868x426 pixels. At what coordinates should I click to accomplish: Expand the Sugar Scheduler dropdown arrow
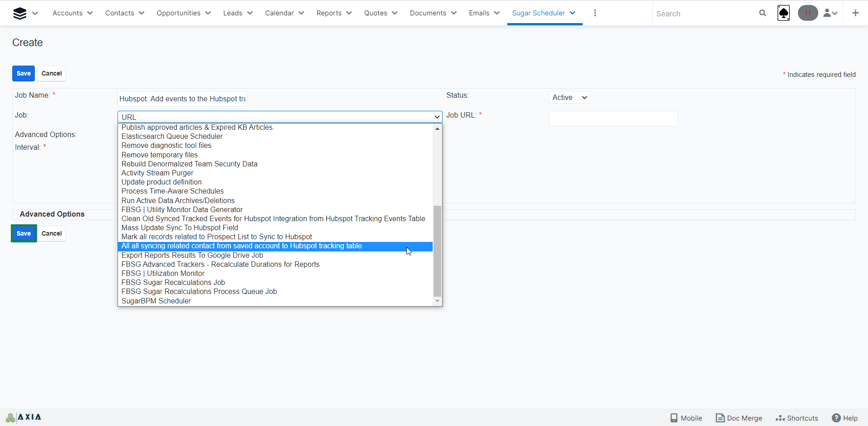click(x=573, y=13)
